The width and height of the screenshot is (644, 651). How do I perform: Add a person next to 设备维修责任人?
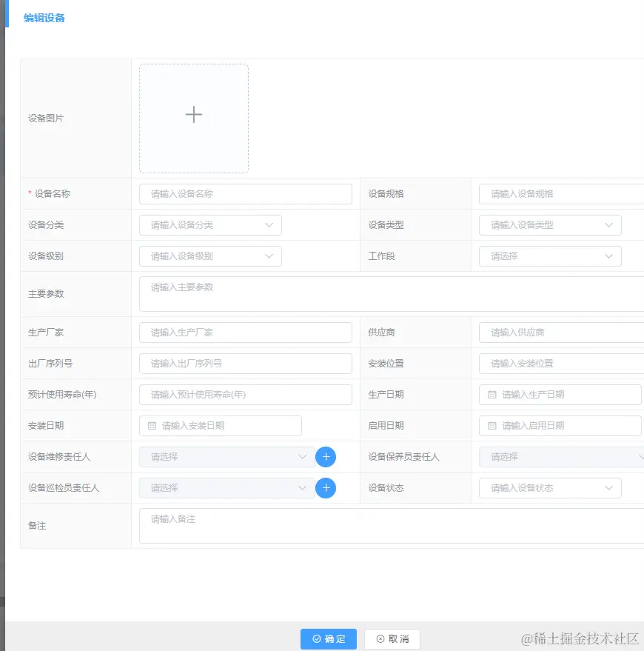326,457
